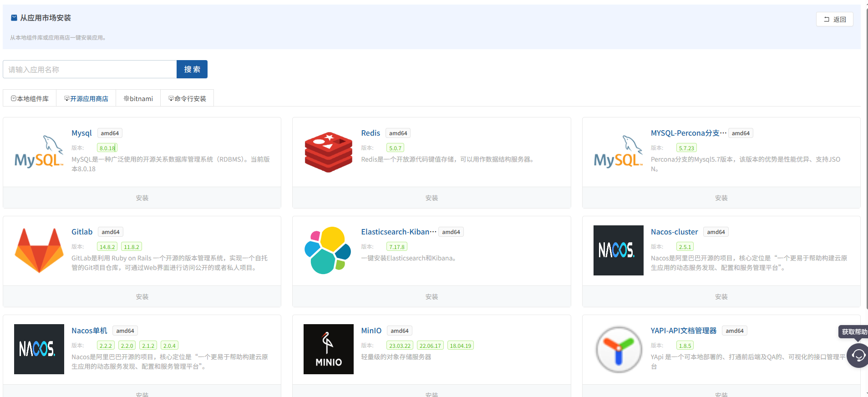Select YAPI version 1.8.5 tag
Screen dimensions: 868x397
tap(685, 346)
